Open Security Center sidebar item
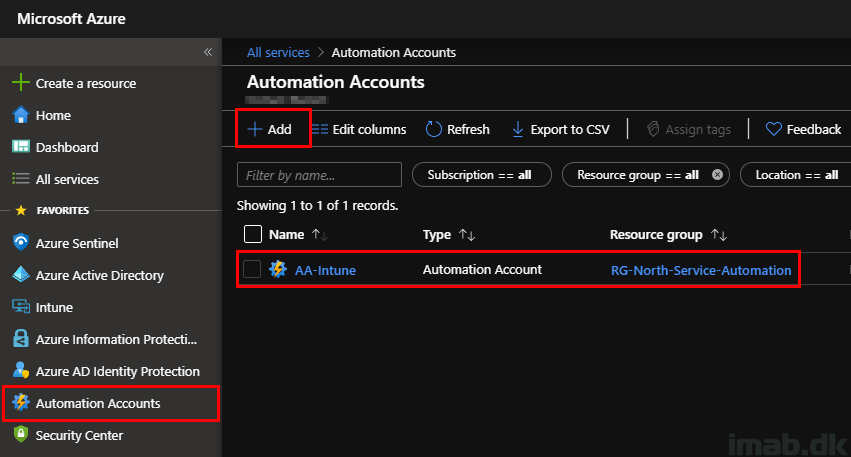This screenshot has height=457, width=851. click(79, 436)
